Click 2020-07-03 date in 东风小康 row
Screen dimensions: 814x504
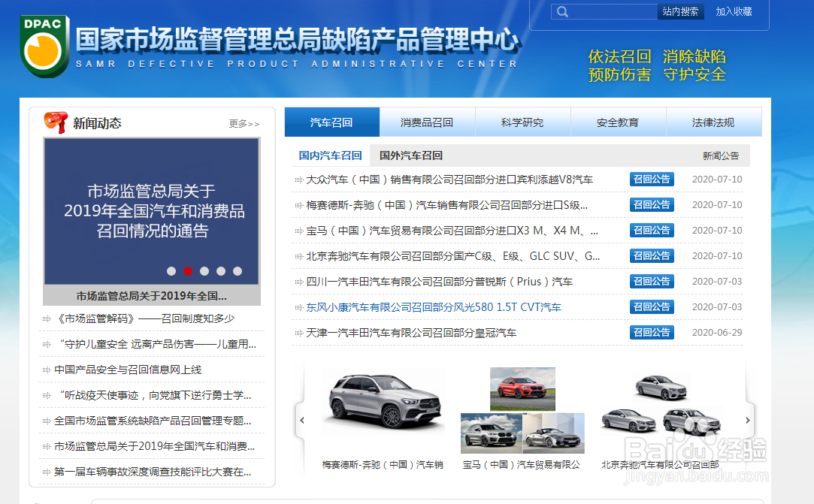click(717, 306)
